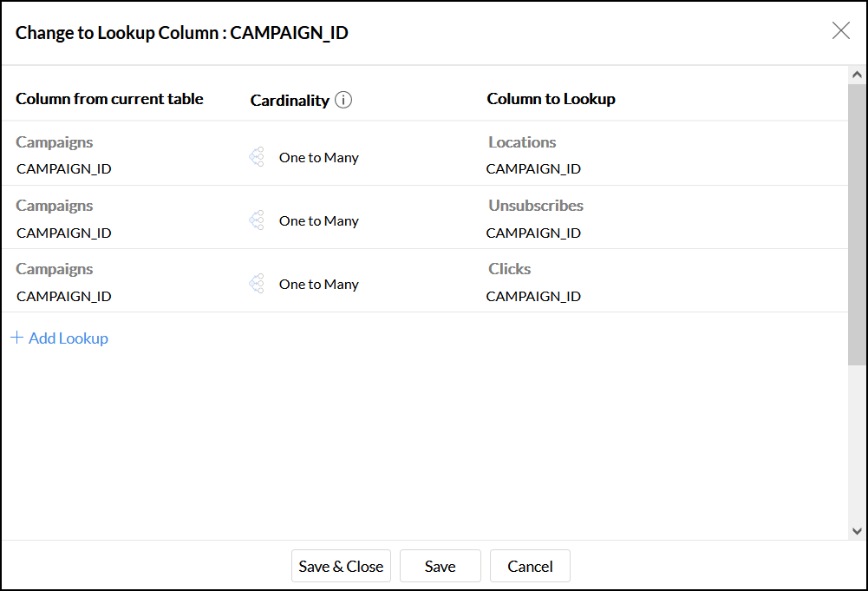Viewport: 868px width, 591px height.
Task: Select the Unsubscribes CAMPAIGN_ID lookup column
Action: (533, 233)
